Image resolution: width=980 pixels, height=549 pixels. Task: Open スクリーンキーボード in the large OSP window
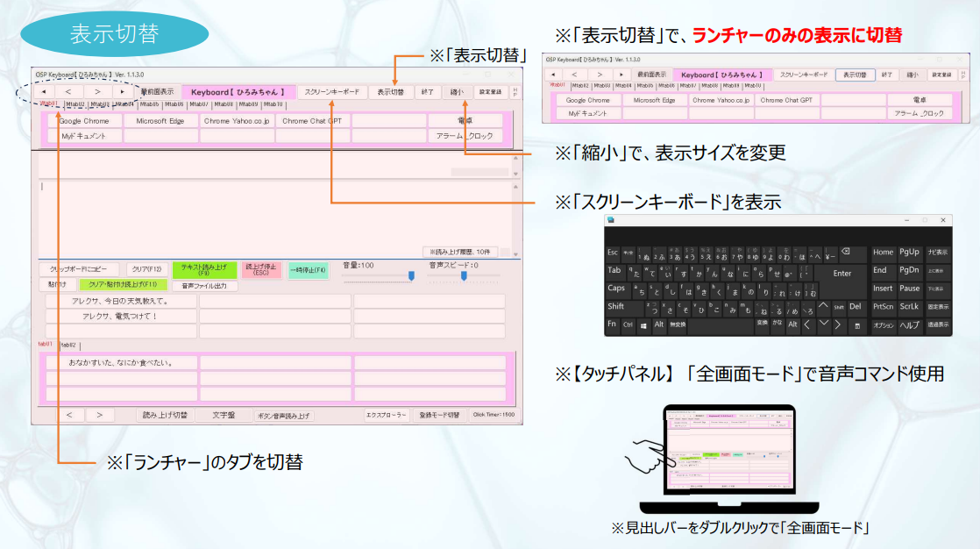click(332, 92)
